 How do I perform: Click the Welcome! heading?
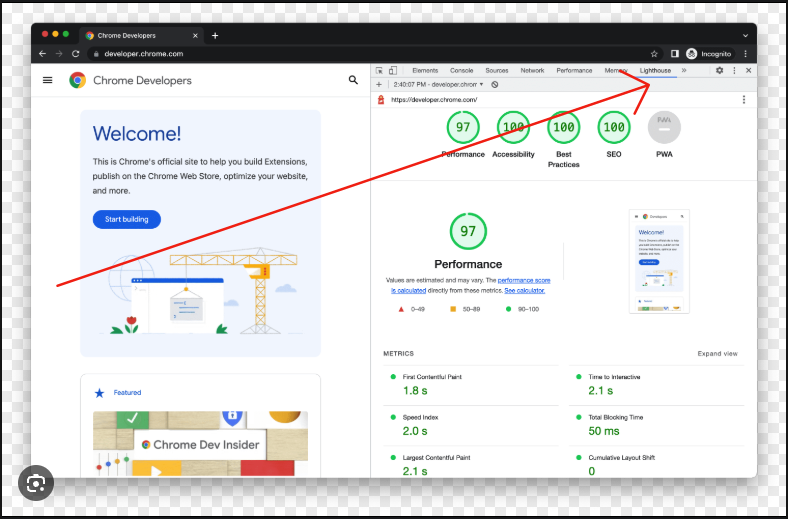click(x=137, y=134)
